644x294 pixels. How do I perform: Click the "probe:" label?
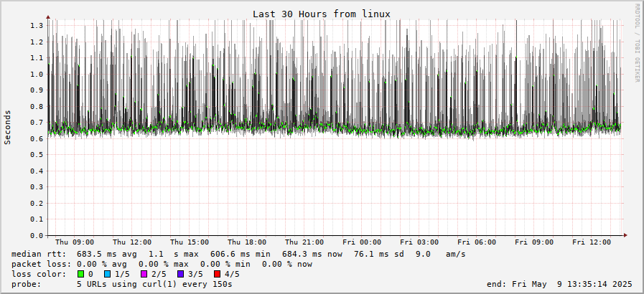[27, 284]
